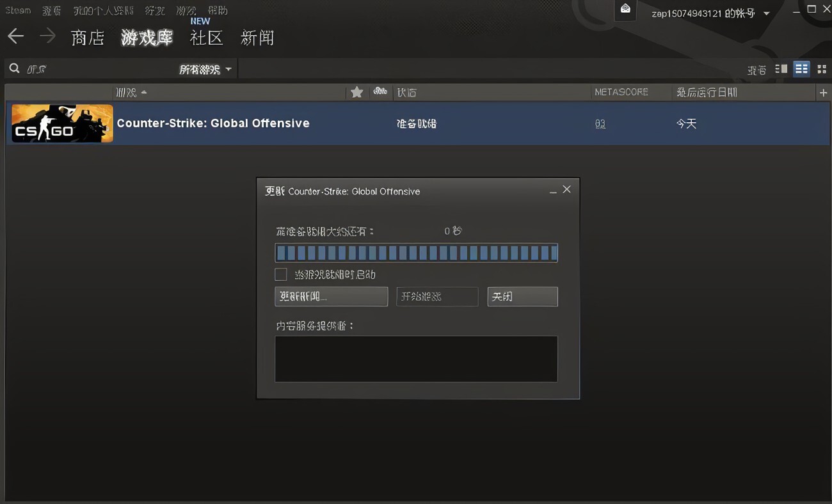Click the metascore value link in the Counter-Strike row
Image resolution: width=832 pixels, height=504 pixels.
[x=600, y=124]
